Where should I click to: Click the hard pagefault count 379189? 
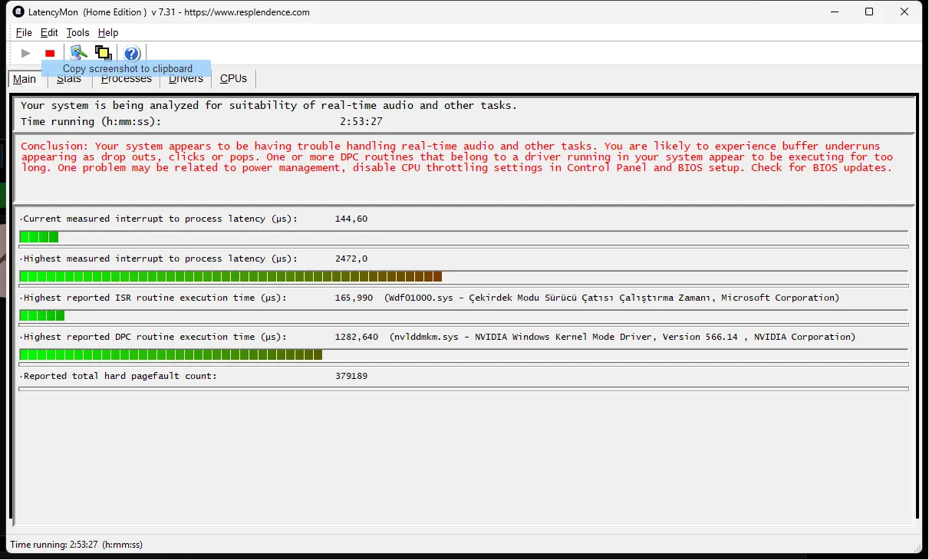pos(351,376)
